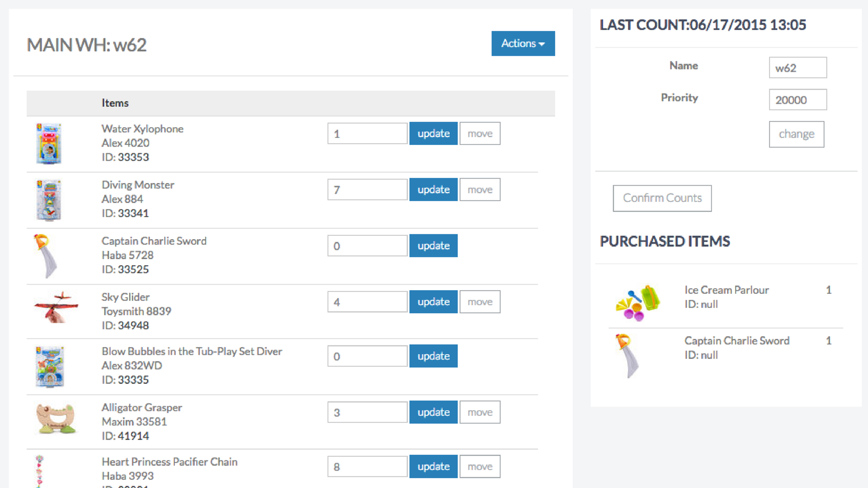Click Confirm Counts
This screenshot has width=868, height=488.
[x=662, y=198]
